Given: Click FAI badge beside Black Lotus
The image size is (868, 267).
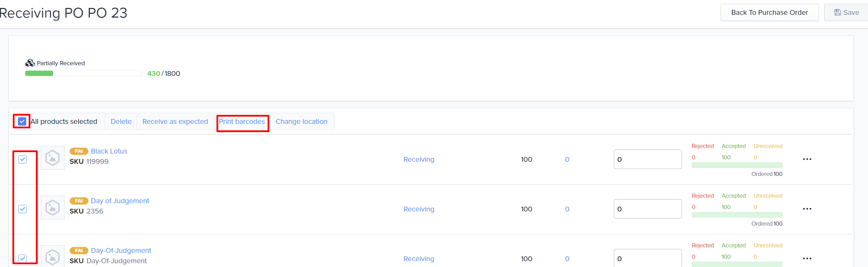Looking at the screenshot, I should (x=79, y=151).
